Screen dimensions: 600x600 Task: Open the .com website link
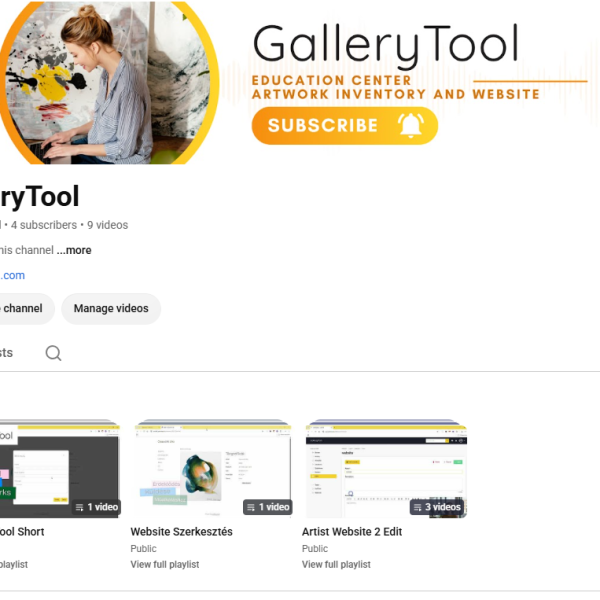[12, 276]
